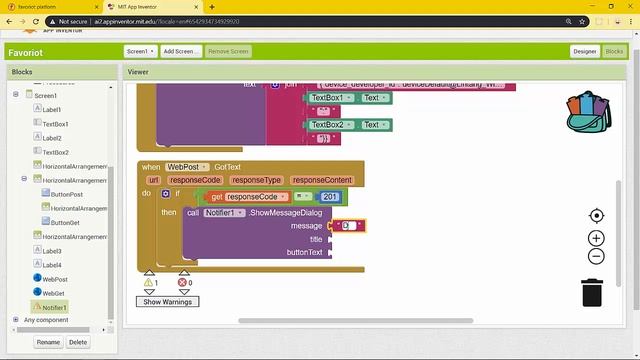Click the url parameter block
The image size is (640, 360).
click(153, 180)
